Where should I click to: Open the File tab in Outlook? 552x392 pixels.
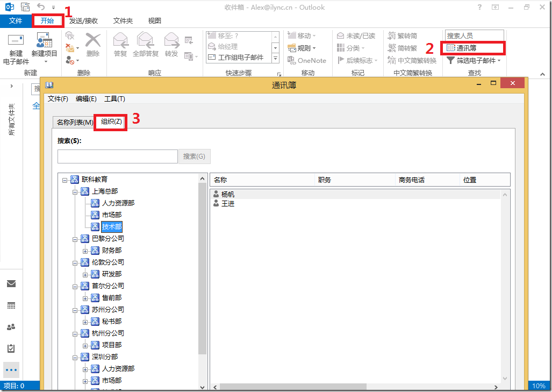pos(16,21)
